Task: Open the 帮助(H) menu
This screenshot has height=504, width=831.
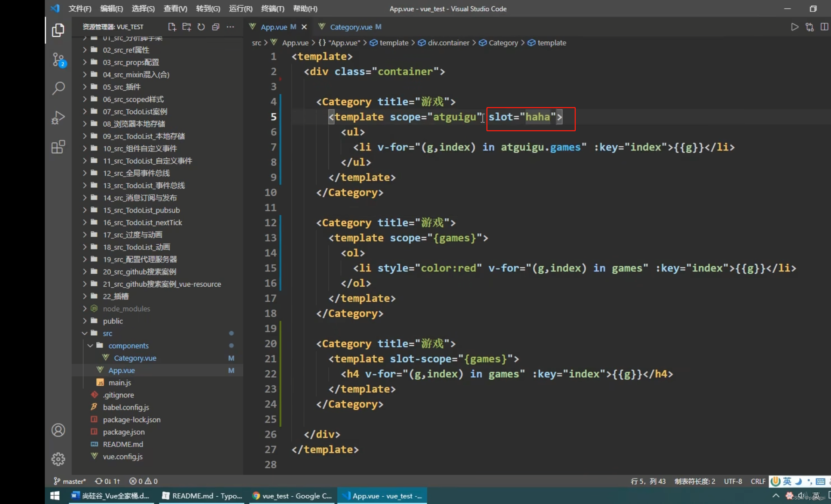Action: (305, 8)
